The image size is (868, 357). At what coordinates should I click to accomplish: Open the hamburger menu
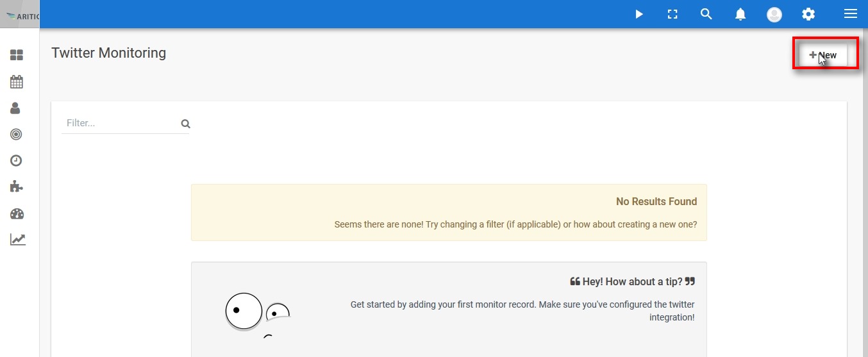[851, 14]
